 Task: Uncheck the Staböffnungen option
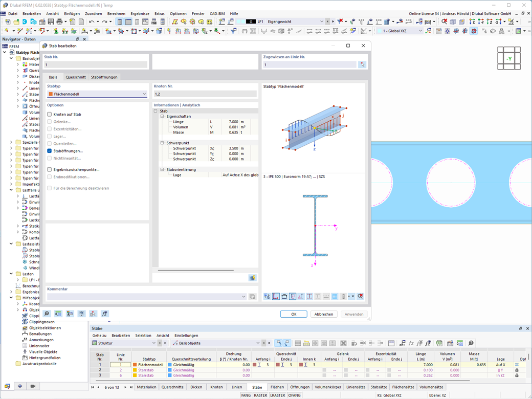point(50,151)
